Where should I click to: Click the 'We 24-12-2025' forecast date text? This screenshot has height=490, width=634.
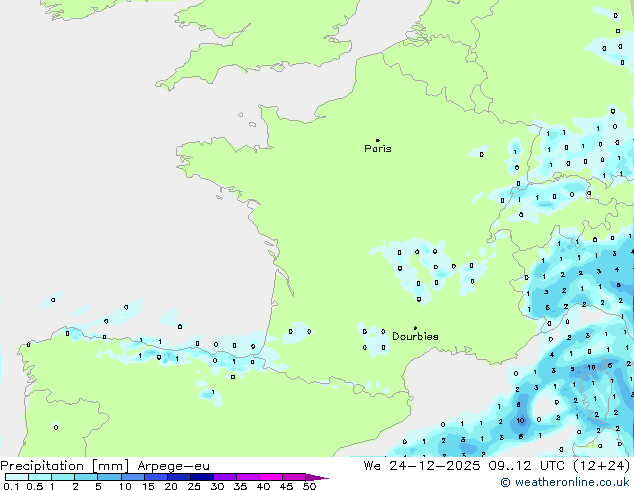pyautogui.click(x=422, y=466)
